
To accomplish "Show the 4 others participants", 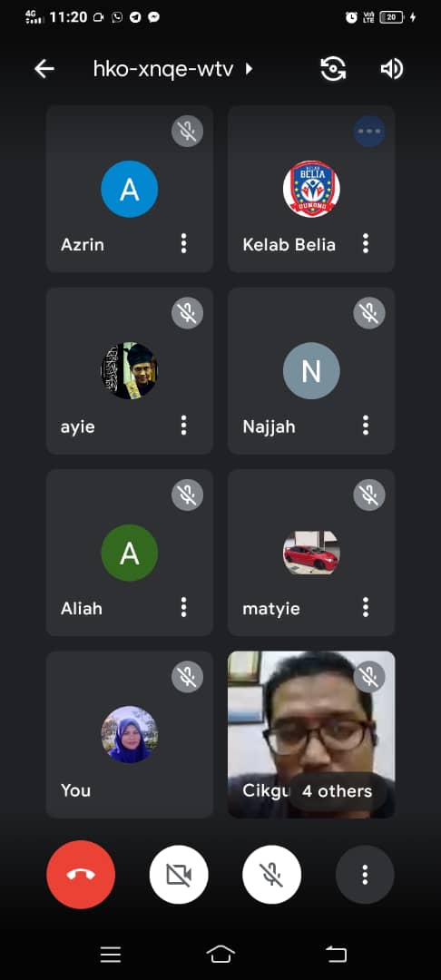I will tap(338, 791).
